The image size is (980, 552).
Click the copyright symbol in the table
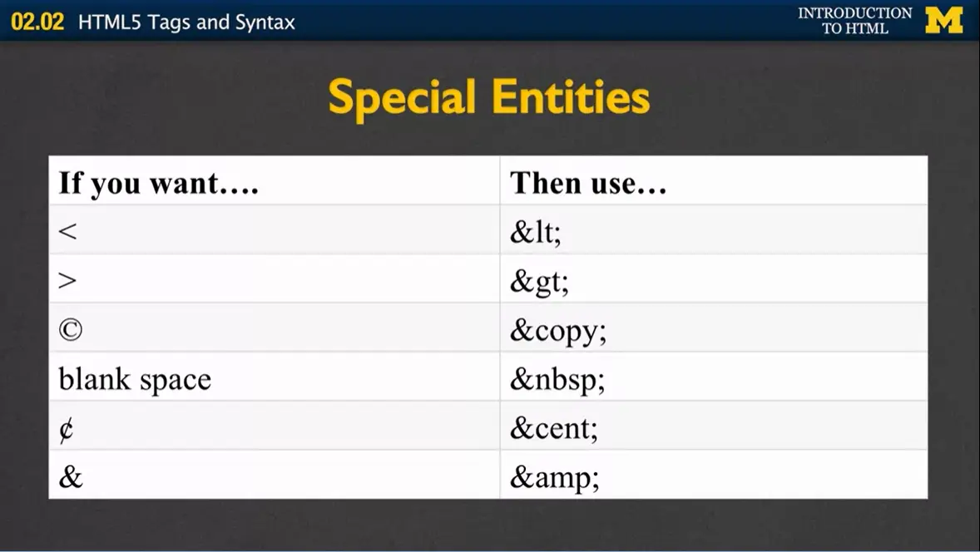(x=71, y=330)
